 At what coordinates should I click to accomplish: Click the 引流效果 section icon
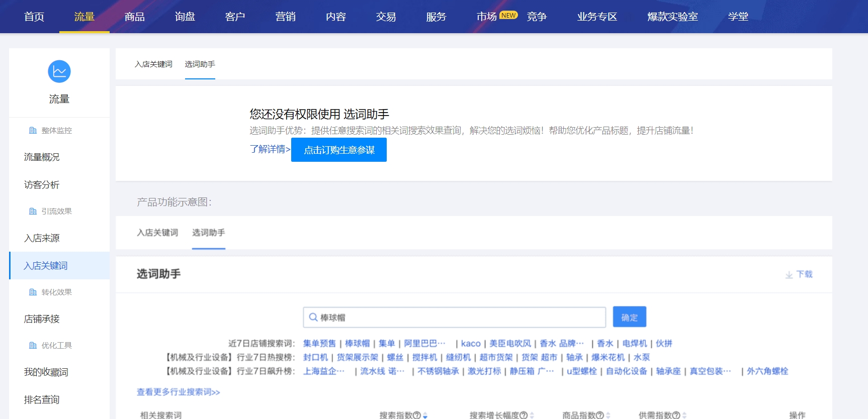click(x=33, y=212)
